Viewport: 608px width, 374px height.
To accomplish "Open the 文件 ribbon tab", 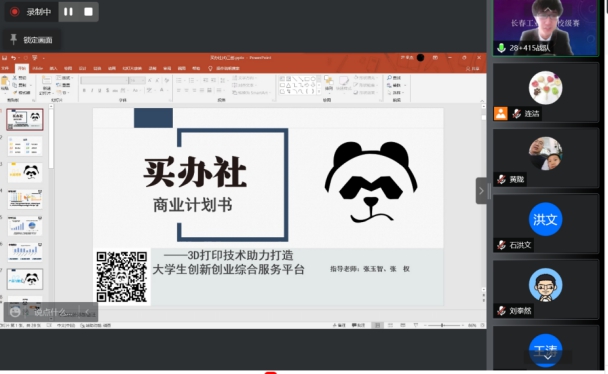I will tap(5, 68).
